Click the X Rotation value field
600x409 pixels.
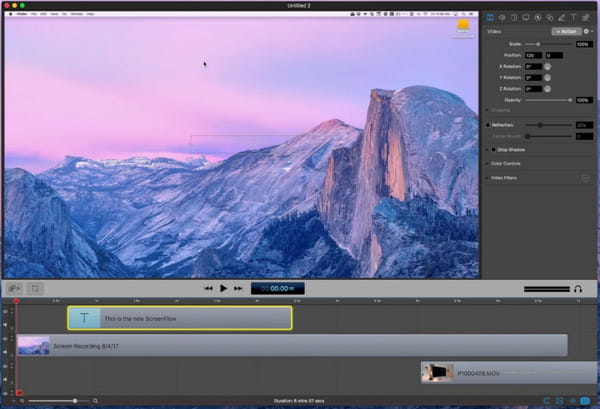pyautogui.click(x=533, y=67)
